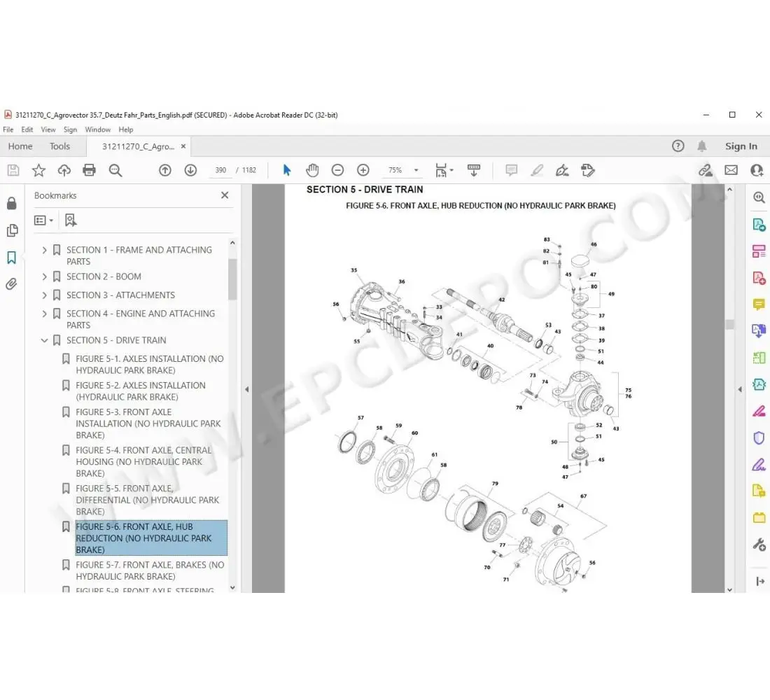This screenshot has height=700, width=770.
Task: Add the document to starred files
Action: [38, 171]
